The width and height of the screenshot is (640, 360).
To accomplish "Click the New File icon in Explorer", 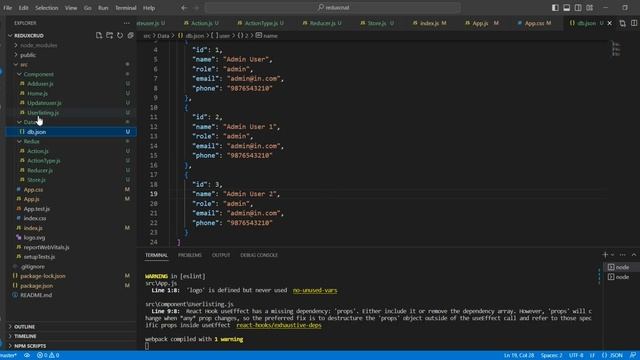I will [99, 36].
